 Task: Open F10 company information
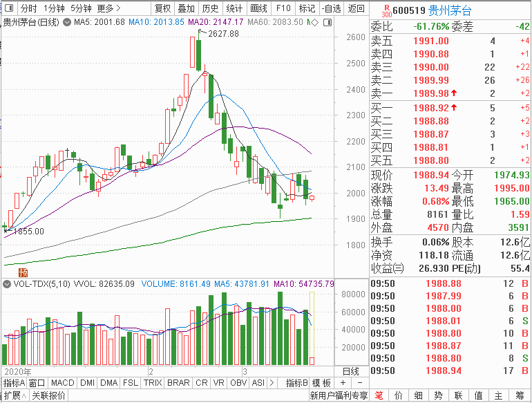(x=283, y=8)
